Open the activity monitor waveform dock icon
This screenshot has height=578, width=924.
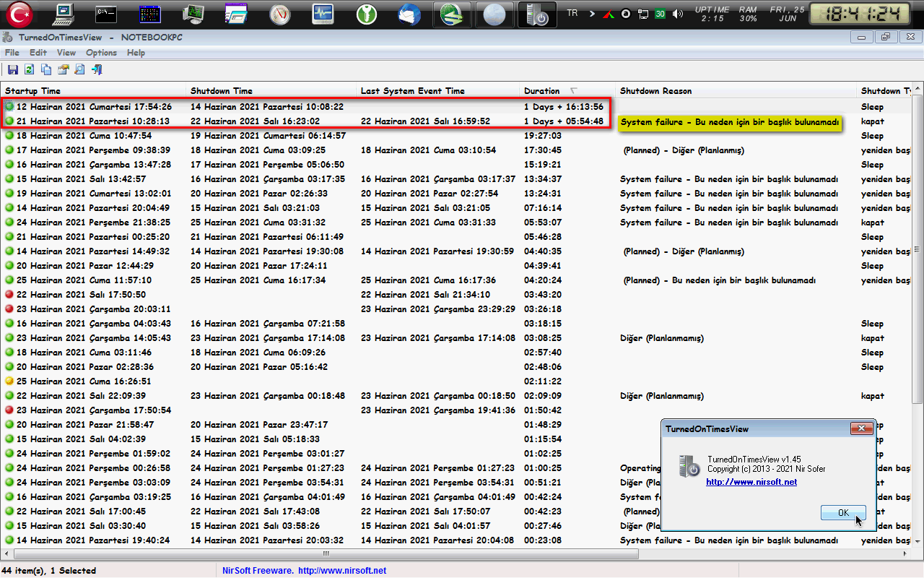[x=323, y=14]
